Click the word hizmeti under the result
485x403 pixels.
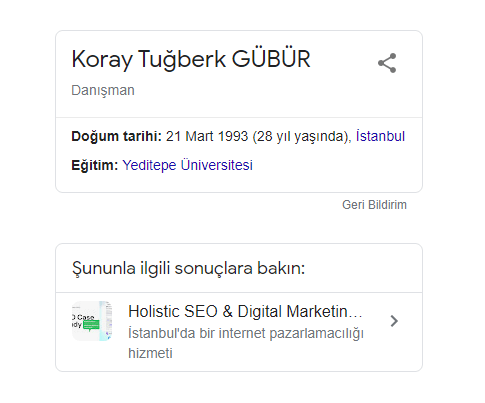coord(150,353)
